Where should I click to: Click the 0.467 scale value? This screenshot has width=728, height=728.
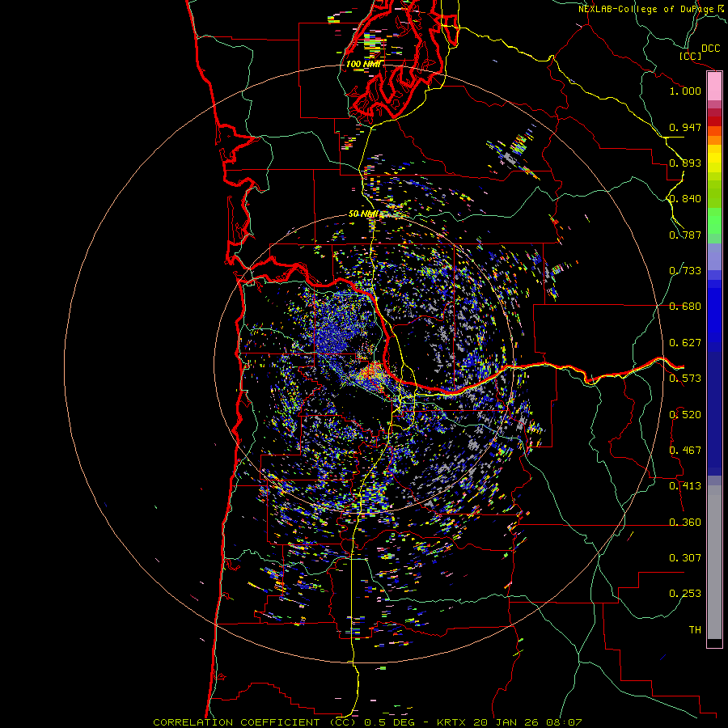click(x=685, y=451)
